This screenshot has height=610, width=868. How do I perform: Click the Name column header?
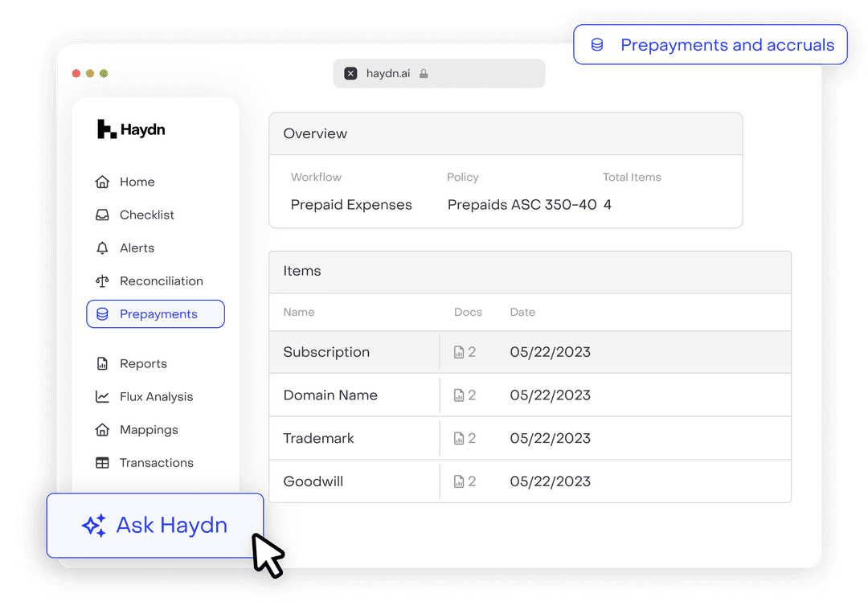[x=299, y=312]
